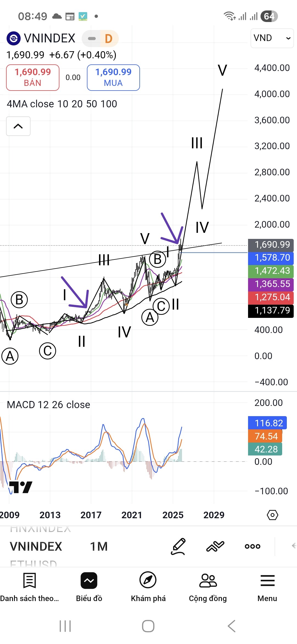Tap the battery 64 status indicator
Viewport: 297px width, 644px height.
(269, 16)
